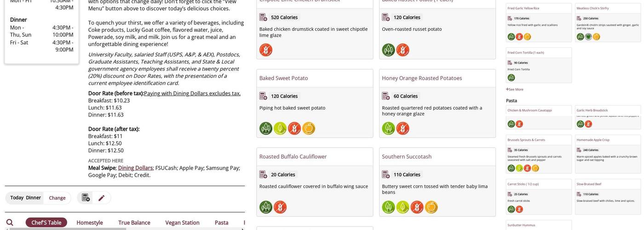Switch to the Homestyle tab

(90, 223)
